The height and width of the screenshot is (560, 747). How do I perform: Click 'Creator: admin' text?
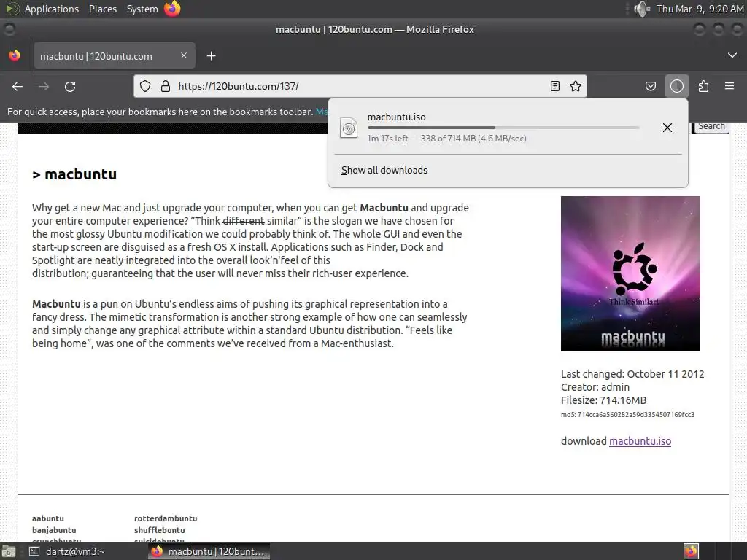(595, 387)
